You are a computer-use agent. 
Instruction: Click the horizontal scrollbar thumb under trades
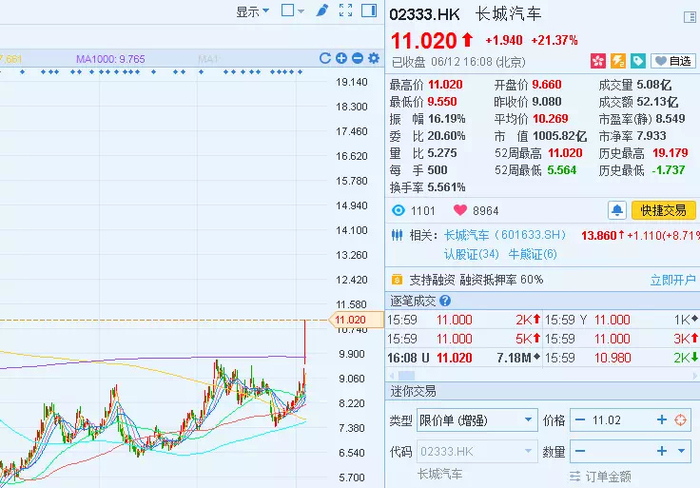(x=406, y=376)
